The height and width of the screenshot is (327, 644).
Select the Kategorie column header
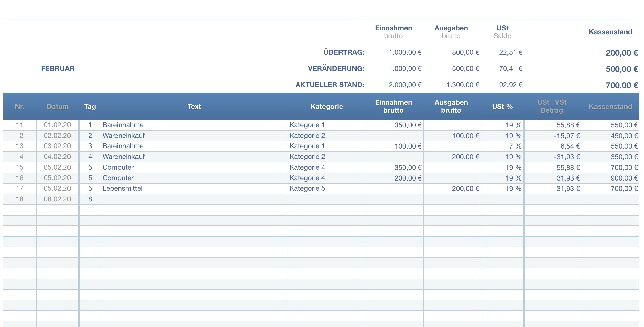pos(327,106)
